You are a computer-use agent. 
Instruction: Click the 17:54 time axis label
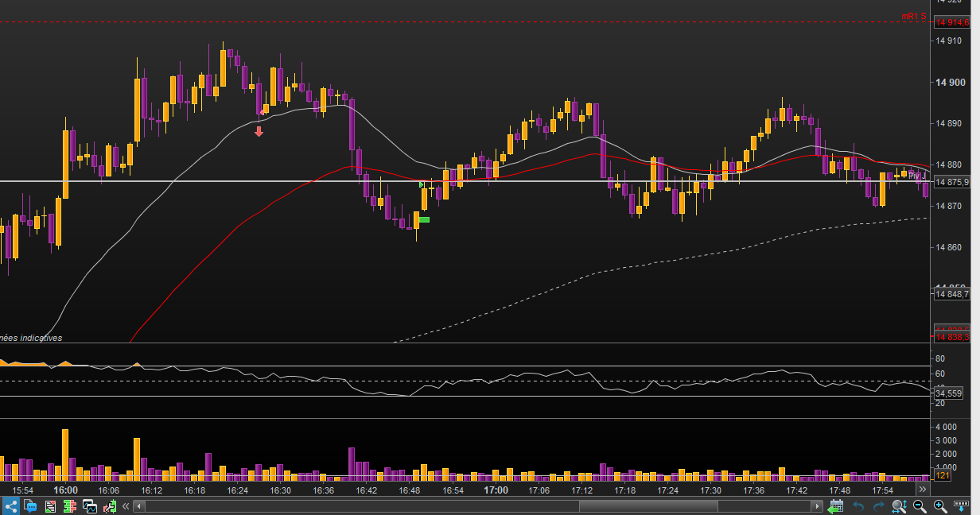pyautogui.click(x=883, y=490)
